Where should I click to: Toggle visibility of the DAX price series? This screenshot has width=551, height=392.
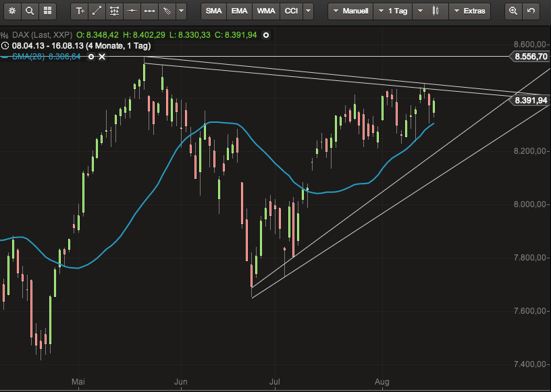[x=265, y=34]
